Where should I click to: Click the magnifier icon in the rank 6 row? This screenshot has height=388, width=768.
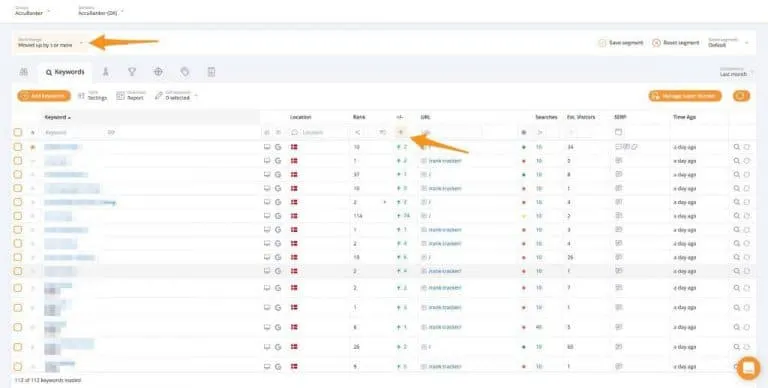736,327
